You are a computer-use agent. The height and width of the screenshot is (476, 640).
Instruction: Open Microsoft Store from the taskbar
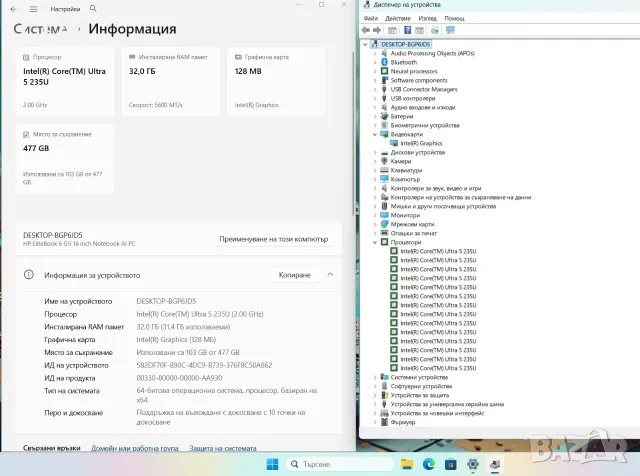[x=451, y=464]
